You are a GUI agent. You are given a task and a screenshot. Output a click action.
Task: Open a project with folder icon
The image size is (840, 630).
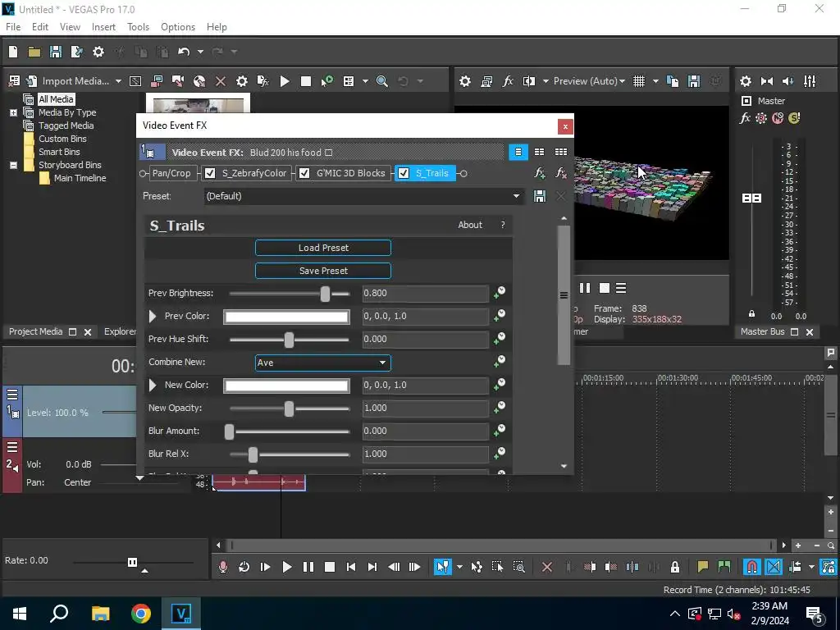[x=34, y=52]
